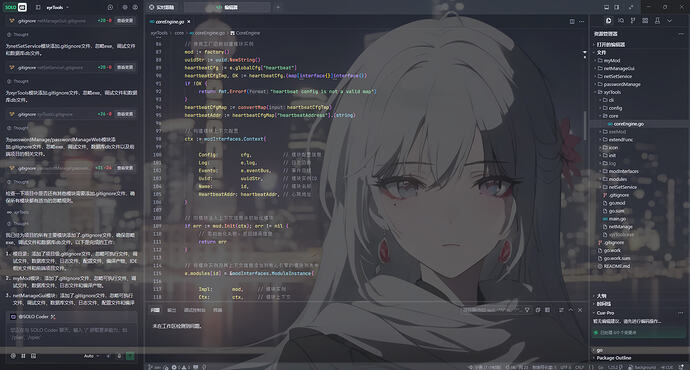
Task: Click the chat message input field
Action: click(x=72, y=334)
